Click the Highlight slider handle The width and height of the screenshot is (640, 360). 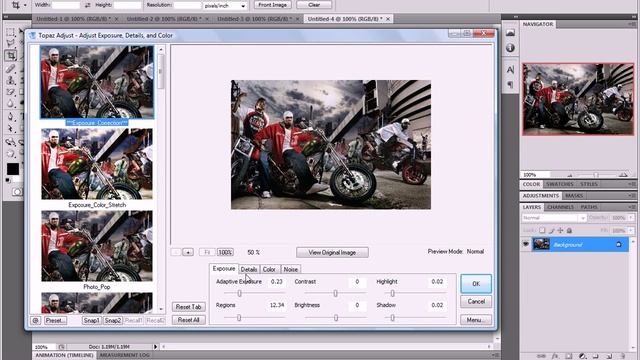[392, 293]
